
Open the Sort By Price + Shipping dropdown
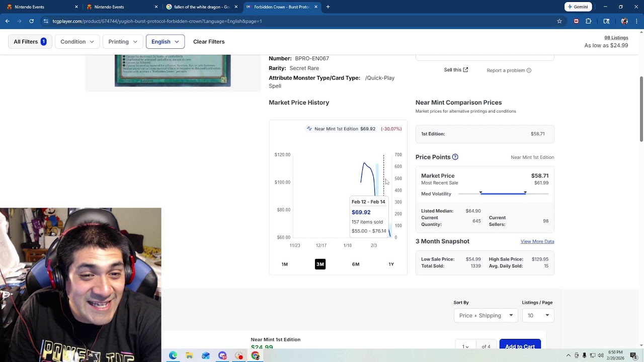(x=486, y=315)
